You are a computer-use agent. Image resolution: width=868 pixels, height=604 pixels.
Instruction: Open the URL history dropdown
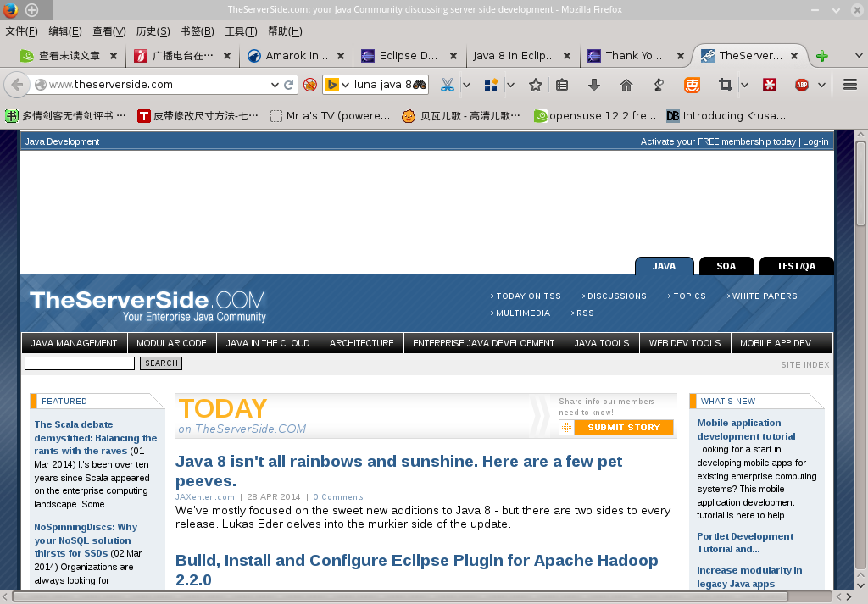[275, 85]
